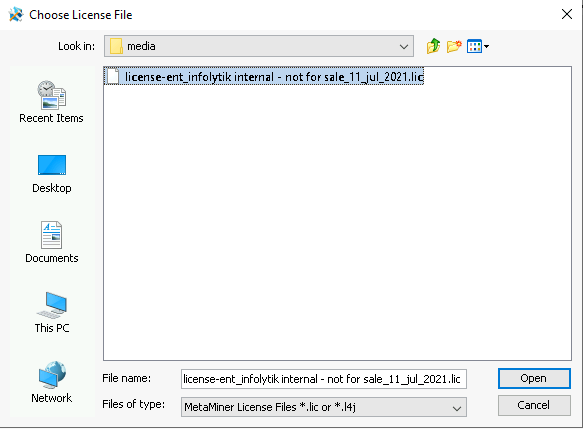Open the view menu icon
This screenshot has width=583, height=429.
point(474,46)
